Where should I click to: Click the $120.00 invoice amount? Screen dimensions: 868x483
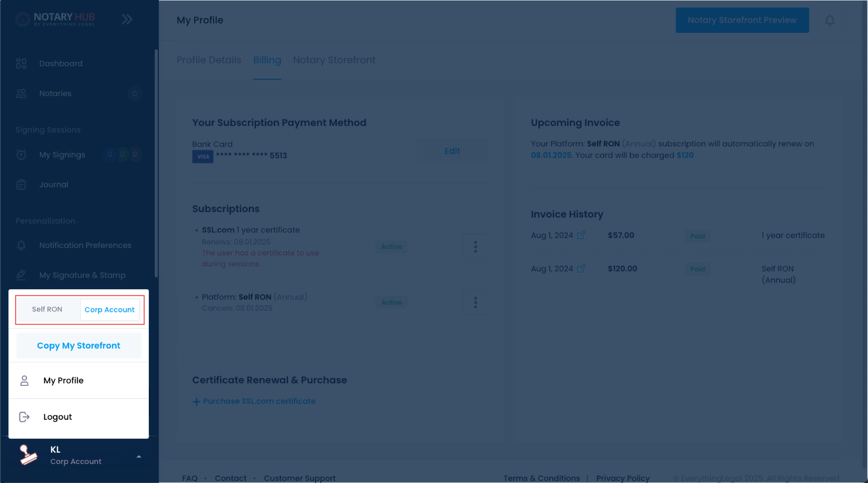[622, 269]
